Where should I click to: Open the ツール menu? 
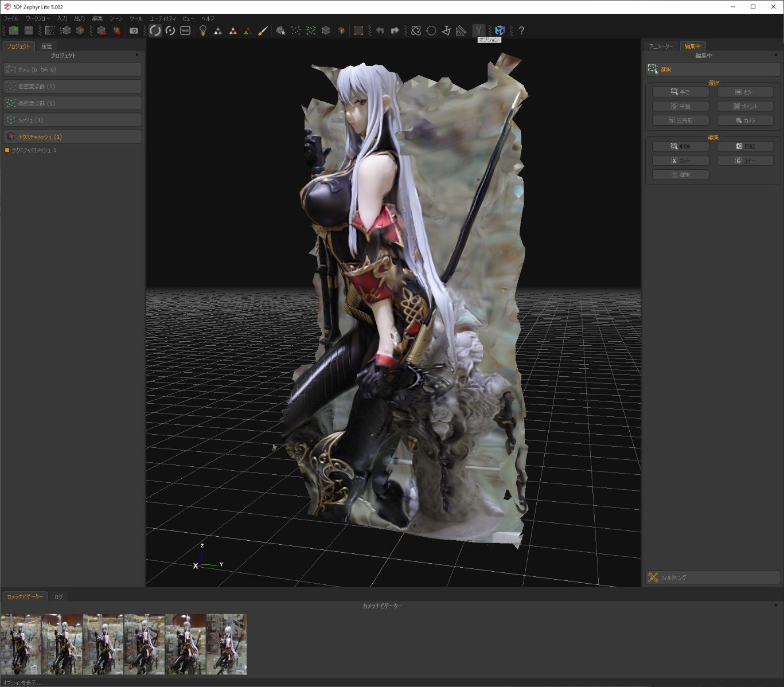(136, 18)
